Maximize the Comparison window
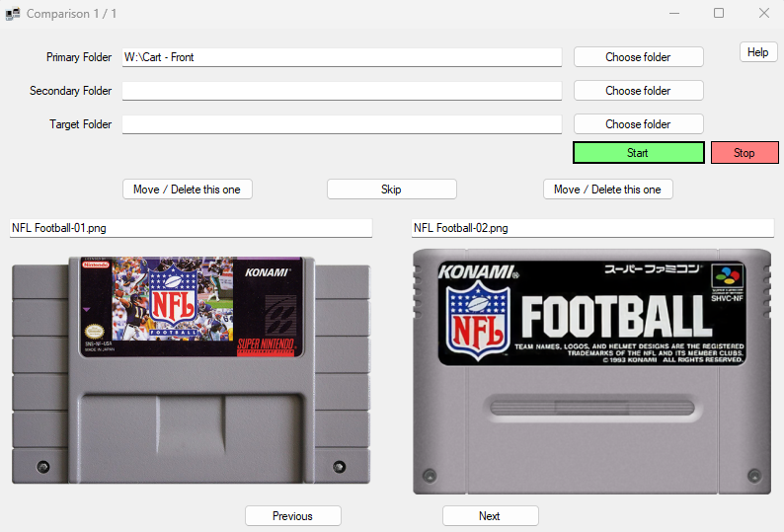Screen dimensions: 784x532 (x=719, y=14)
